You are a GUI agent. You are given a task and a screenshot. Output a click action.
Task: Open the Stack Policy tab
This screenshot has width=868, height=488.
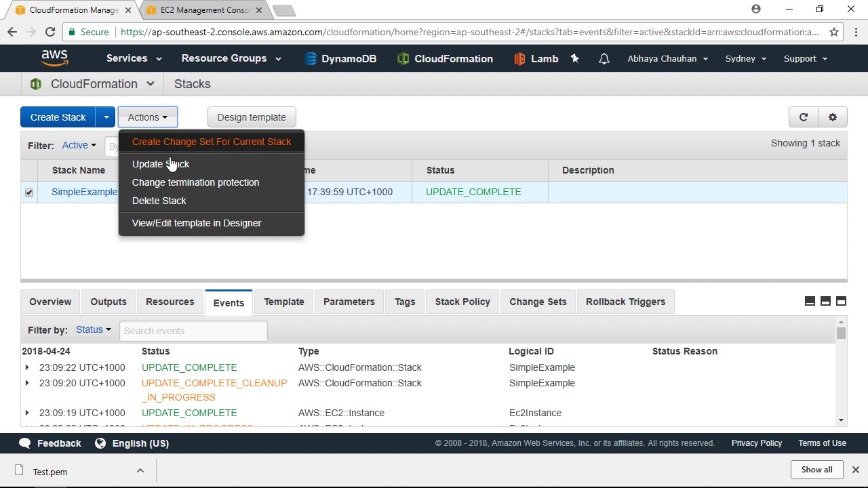click(462, 302)
